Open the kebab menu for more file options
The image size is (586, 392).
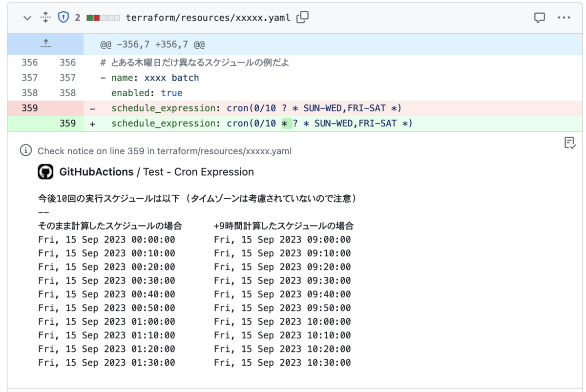click(x=564, y=18)
